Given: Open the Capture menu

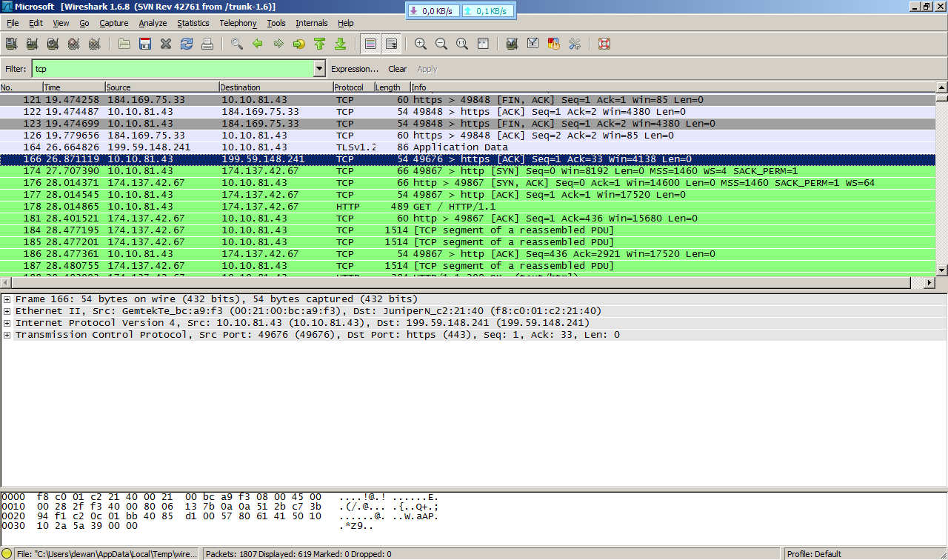Looking at the screenshot, I should click(114, 23).
